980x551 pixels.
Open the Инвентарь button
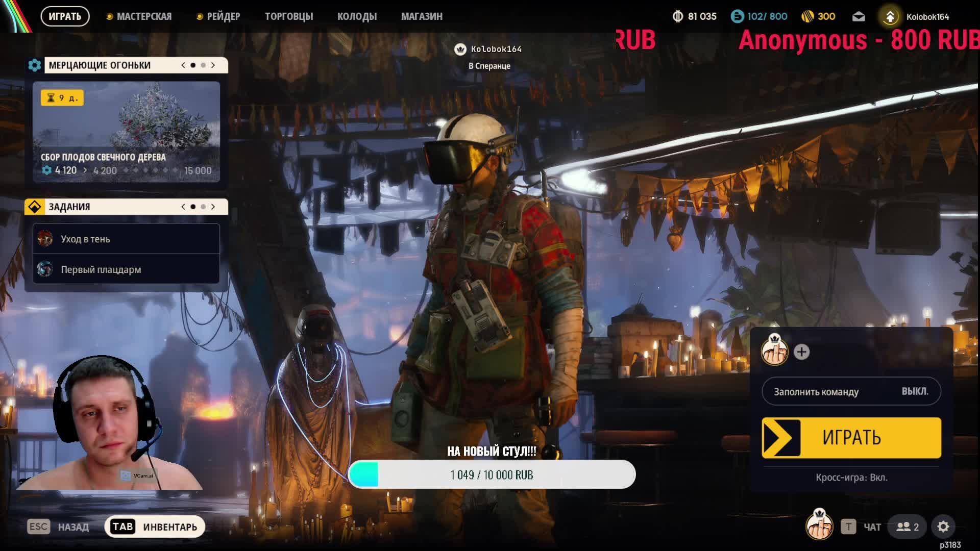(155, 527)
